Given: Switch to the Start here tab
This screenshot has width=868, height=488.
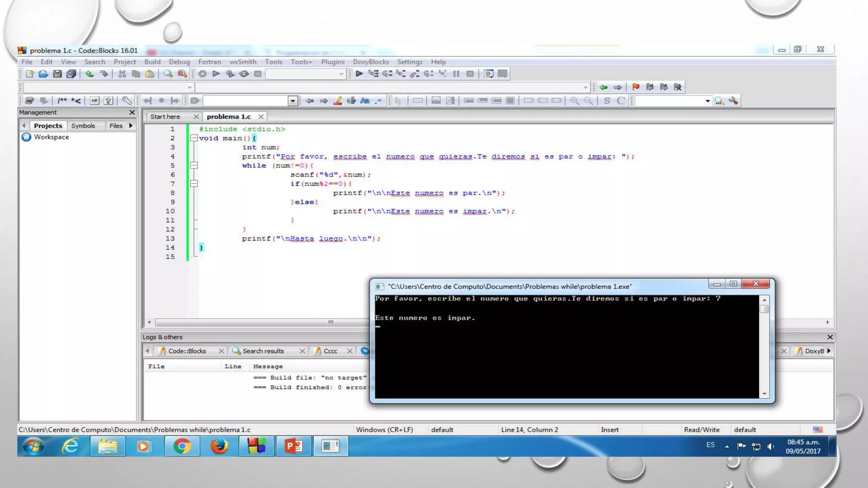Looking at the screenshot, I should coord(165,116).
